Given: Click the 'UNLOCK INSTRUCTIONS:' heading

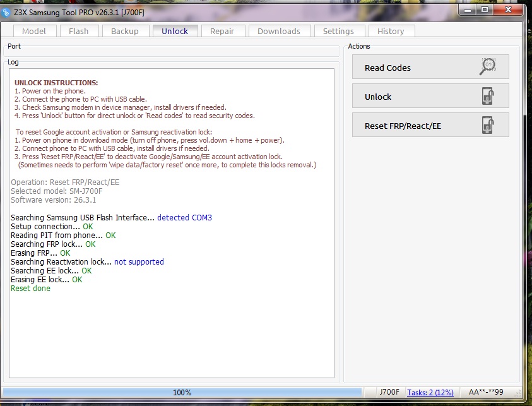Looking at the screenshot, I should [x=56, y=83].
